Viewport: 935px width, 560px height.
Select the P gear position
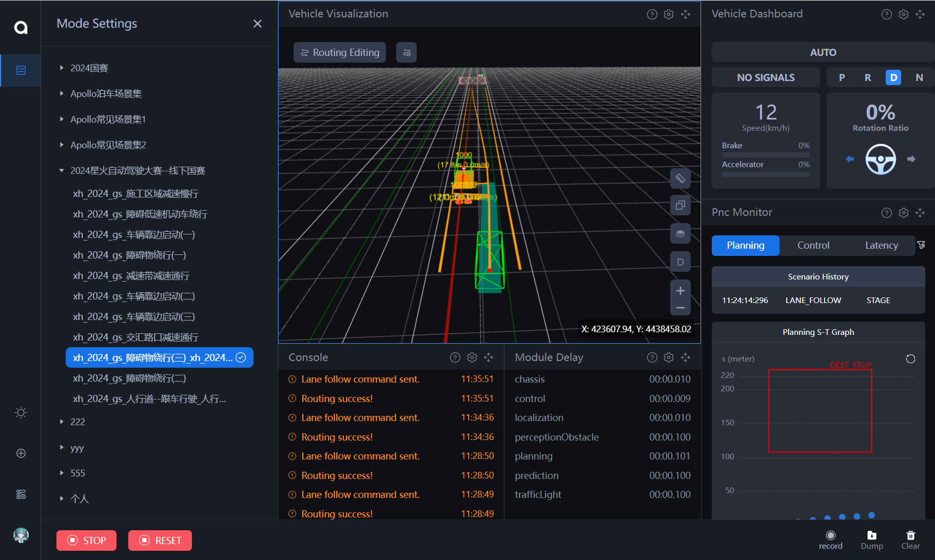click(x=842, y=77)
